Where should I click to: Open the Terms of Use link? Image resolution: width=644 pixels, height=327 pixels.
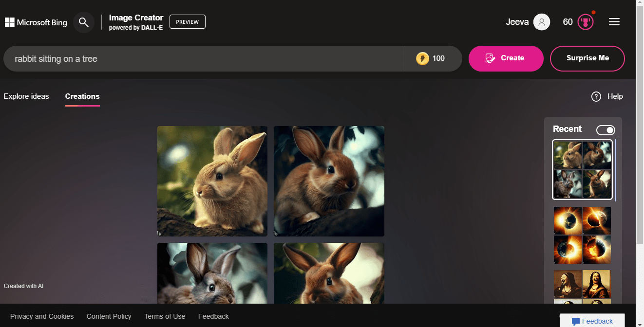coord(165,316)
